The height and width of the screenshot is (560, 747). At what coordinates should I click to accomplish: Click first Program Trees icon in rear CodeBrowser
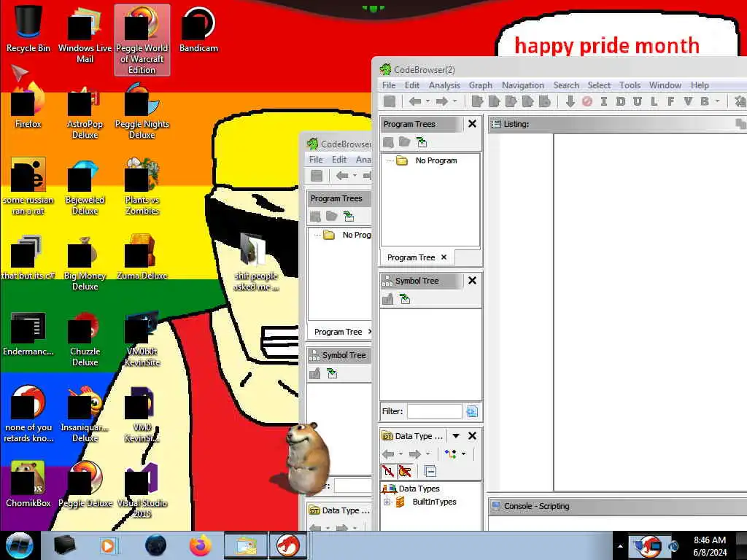pyautogui.click(x=315, y=217)
